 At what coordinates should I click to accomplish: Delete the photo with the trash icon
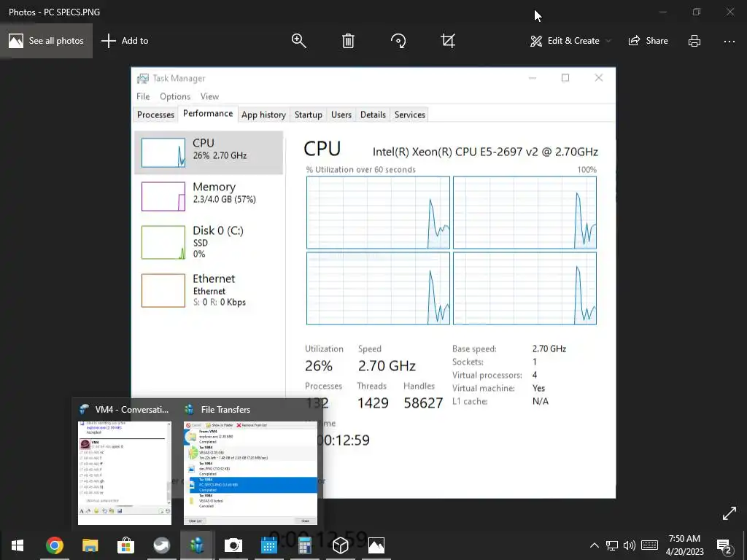(348, 41)
